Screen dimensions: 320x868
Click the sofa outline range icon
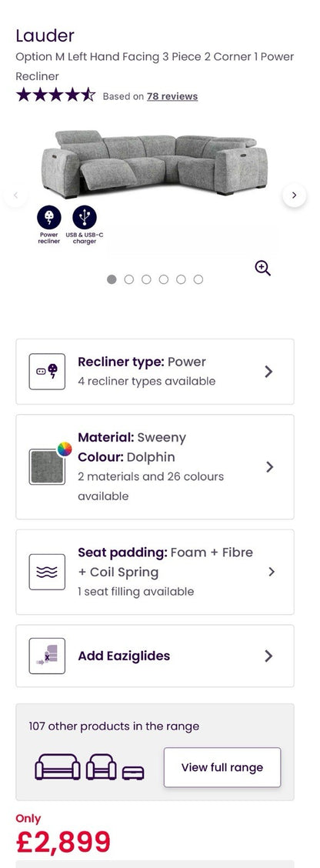pos(58,767)
